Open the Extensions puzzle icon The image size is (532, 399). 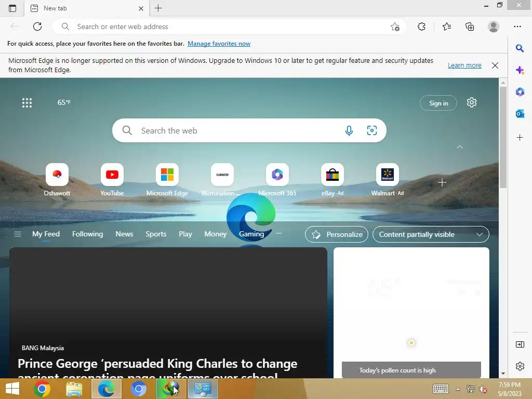pyautogui.click(x=421, y=26)
